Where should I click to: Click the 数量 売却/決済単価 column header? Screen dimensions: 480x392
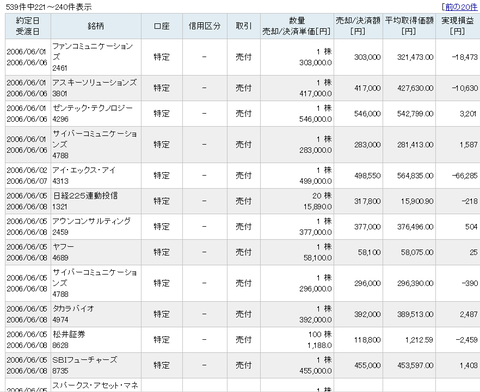(297, 26)
